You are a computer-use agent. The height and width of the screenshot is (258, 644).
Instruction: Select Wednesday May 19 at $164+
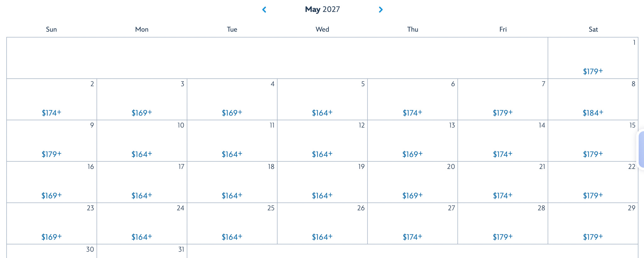(x=322, y=182)
